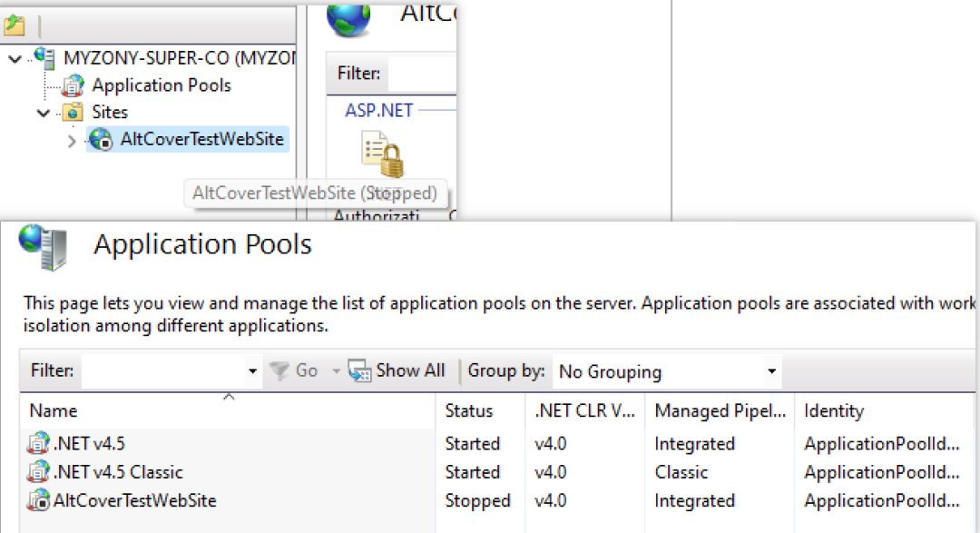The height and width of the screenshot is (533, 980).
Task: Collapse the Sites tree node
Action: [x=43, y=114]
